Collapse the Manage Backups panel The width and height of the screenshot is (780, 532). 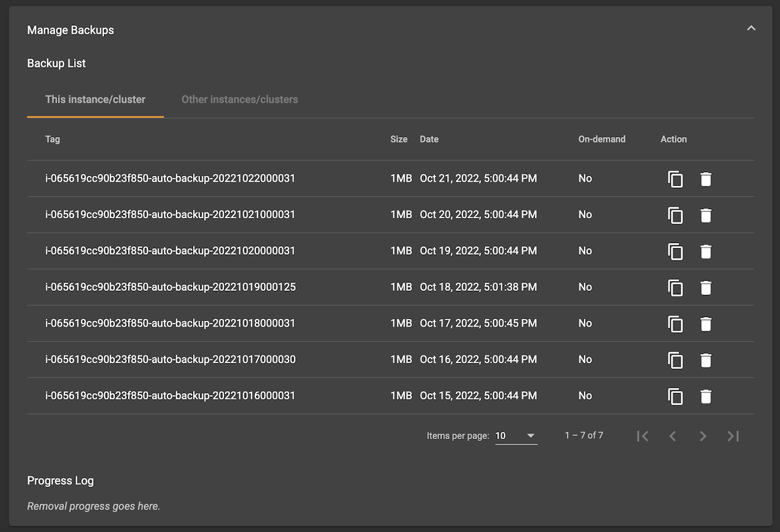(751, 28)
